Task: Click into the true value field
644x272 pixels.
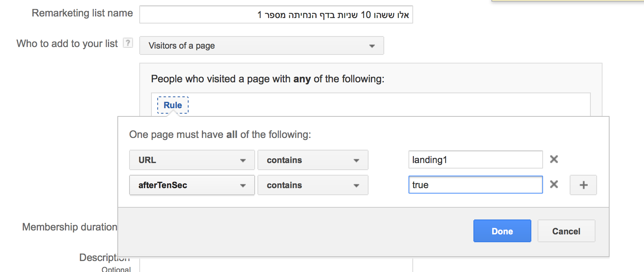Action: coord(476,185)
